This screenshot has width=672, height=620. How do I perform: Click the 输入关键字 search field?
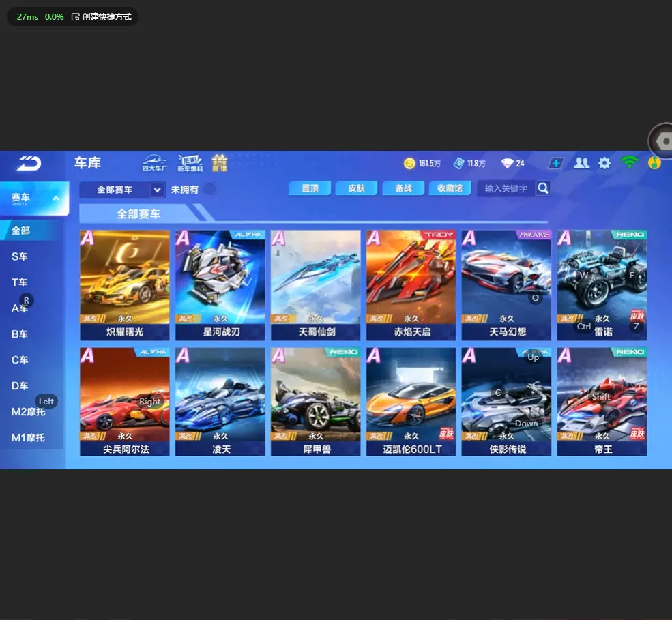point(506,188)
